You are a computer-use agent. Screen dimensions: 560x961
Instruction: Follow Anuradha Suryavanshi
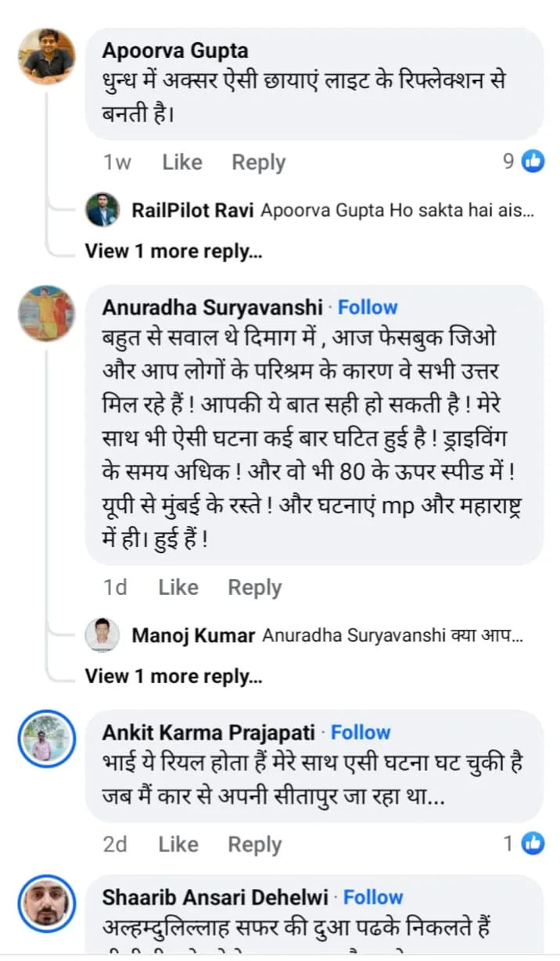368,307
